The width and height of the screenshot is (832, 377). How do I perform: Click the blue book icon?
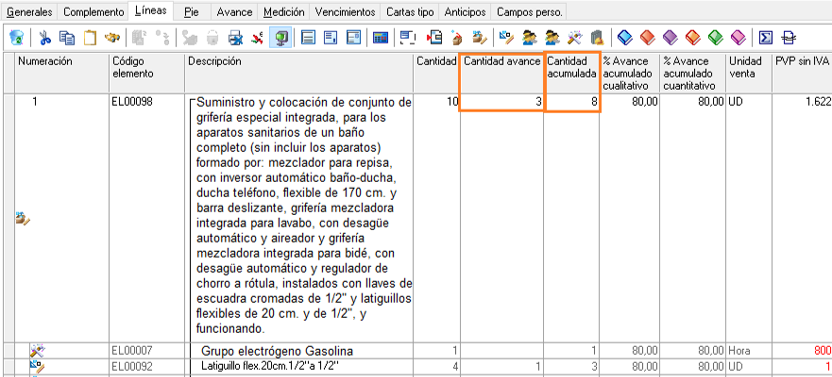pyautogui.click(x=626, y=37)
